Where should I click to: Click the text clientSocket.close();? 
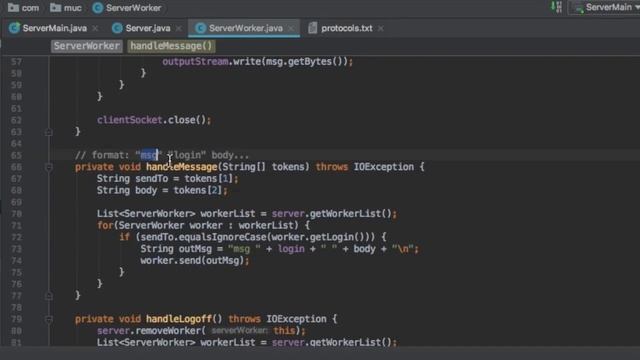(x=154, y=120)
